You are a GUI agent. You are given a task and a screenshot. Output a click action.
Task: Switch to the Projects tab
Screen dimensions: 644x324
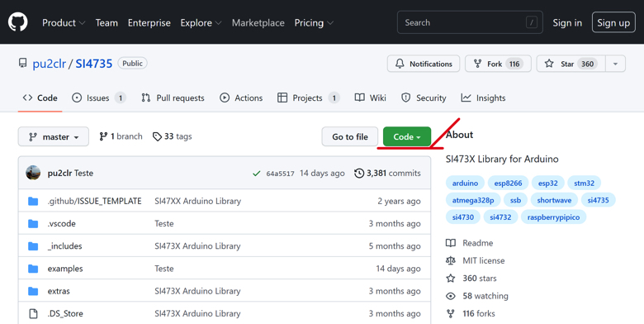(309, 98)
